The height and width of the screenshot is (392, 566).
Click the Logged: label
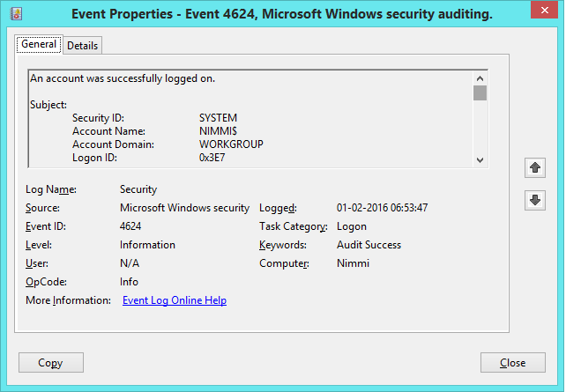coord(278,208)
